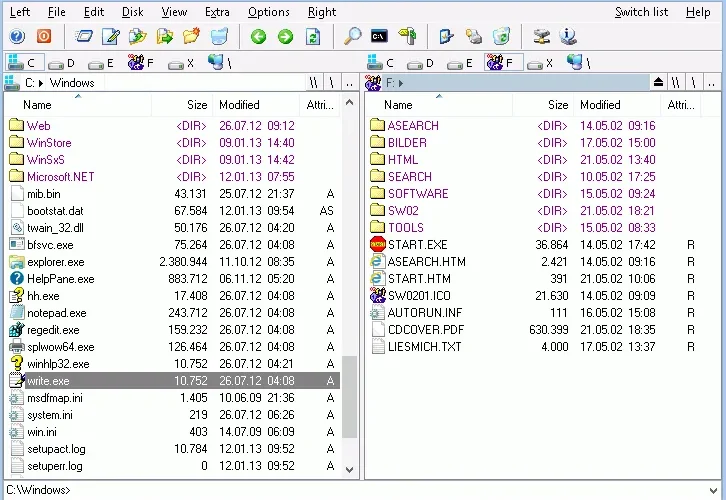The image size is (726, 500).
Task: Click the blue help question mark icon
Action: (17, 36)
